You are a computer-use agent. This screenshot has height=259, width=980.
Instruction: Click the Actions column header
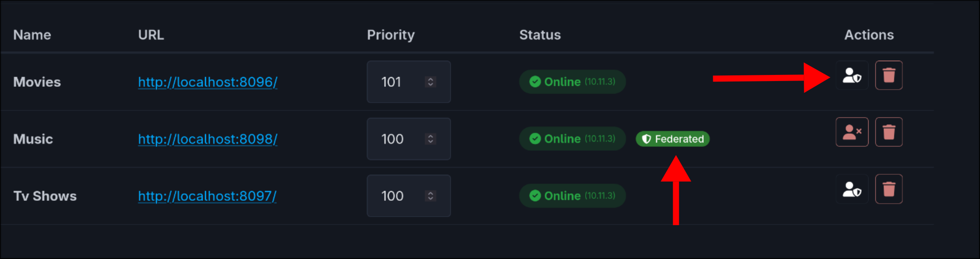(x=869, y=35)
